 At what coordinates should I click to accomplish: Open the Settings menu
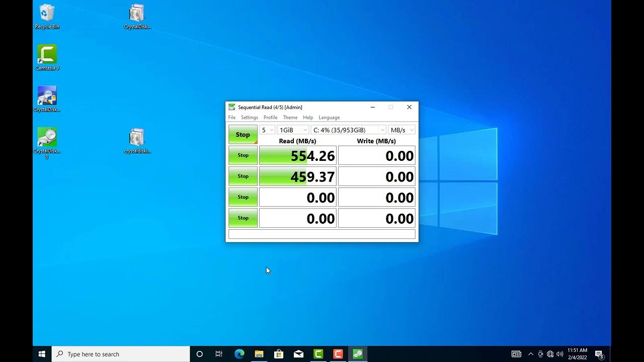250,117
